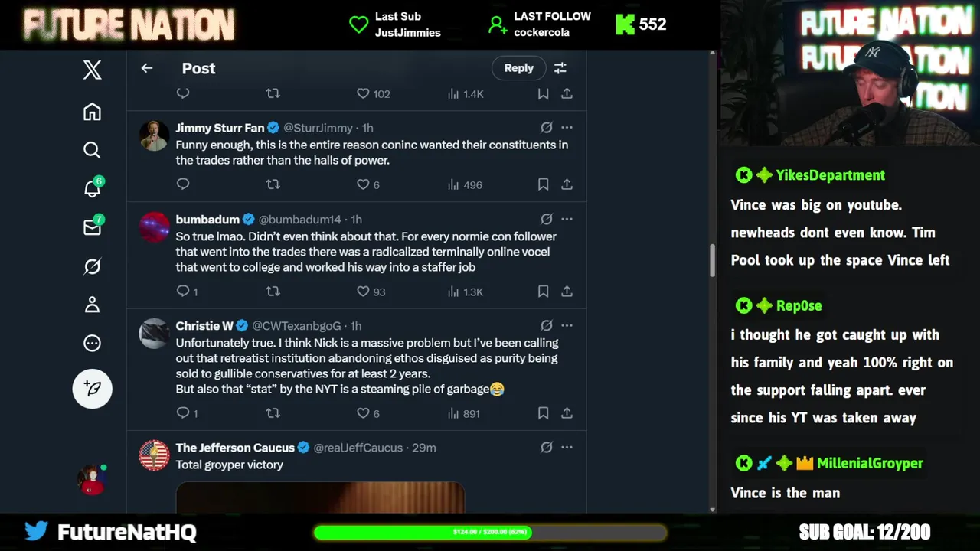Click the Reply button in header

tap(518, 68)
